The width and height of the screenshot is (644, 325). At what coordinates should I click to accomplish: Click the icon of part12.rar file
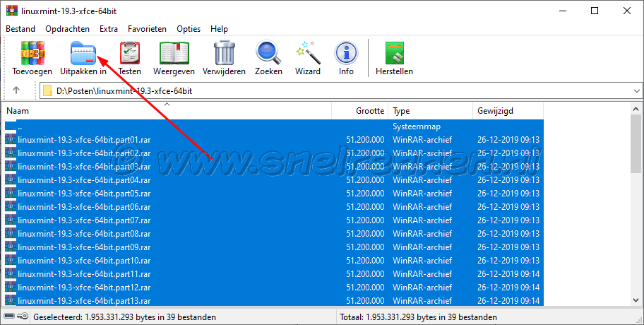[x=11, y=288]
